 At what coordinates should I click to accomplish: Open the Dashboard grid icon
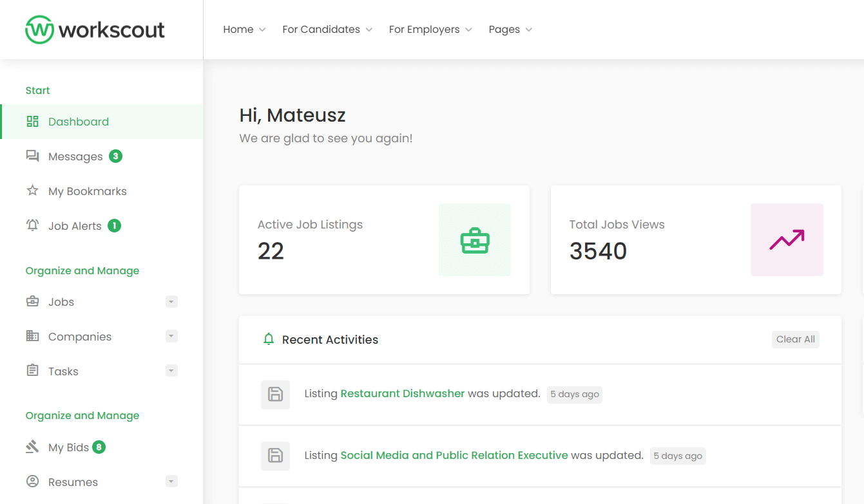click(32, 122)
